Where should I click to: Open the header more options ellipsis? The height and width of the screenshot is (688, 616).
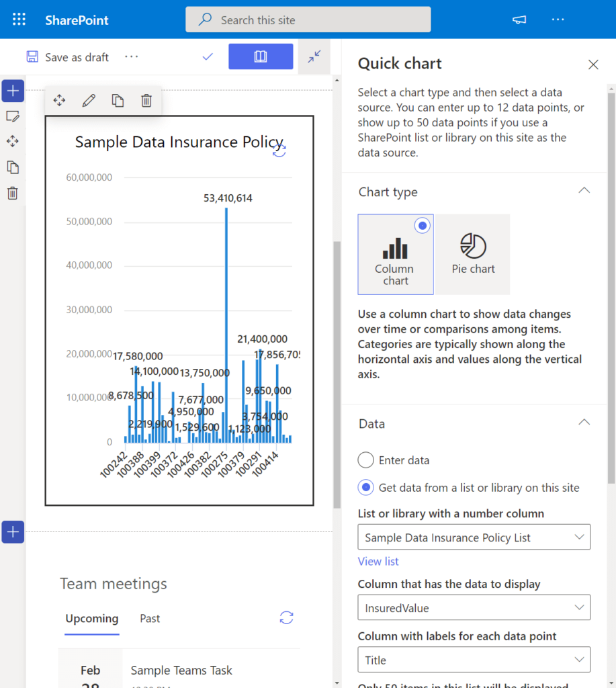(558, 19)
